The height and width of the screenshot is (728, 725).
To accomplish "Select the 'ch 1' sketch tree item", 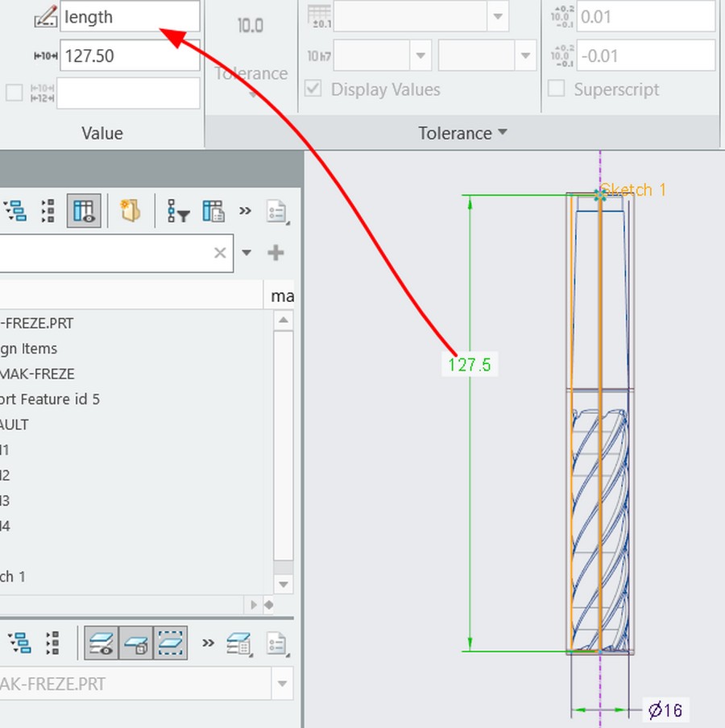I will [13, 577].
